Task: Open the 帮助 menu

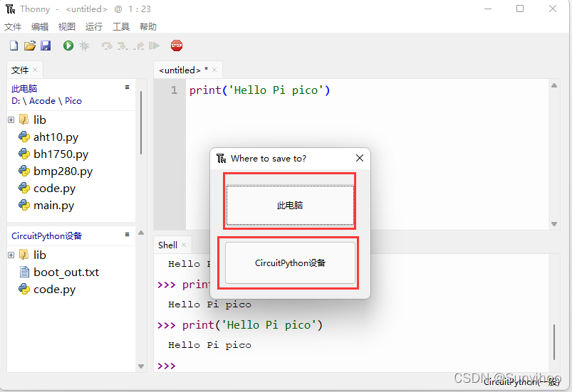Action: pos(147,26)
